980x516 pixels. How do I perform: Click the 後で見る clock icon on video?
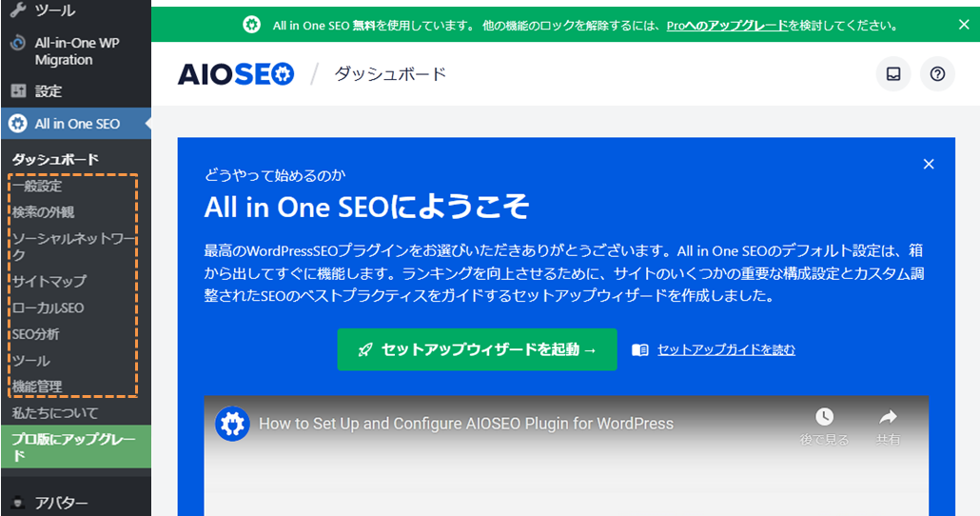click(x=824, y=417)
